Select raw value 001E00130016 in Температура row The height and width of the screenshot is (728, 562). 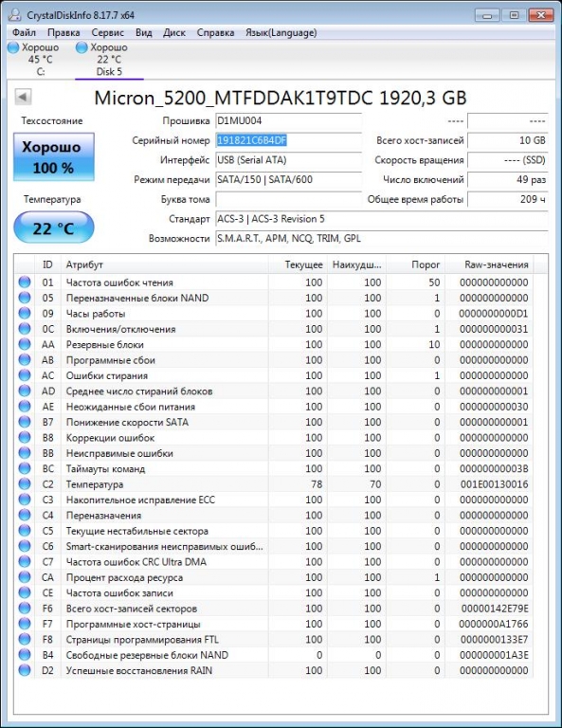pos(495,484)
